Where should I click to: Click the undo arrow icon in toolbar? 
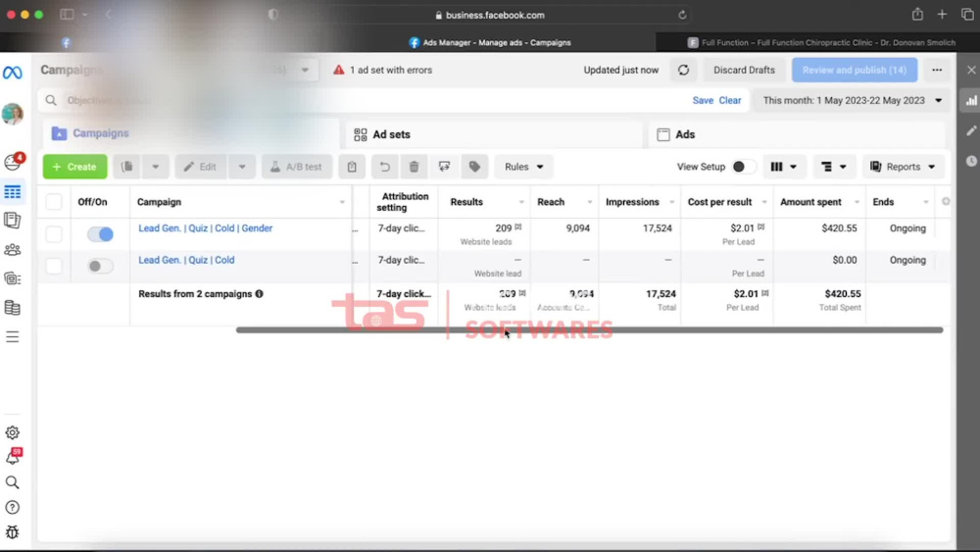click(x=384, y=167)
